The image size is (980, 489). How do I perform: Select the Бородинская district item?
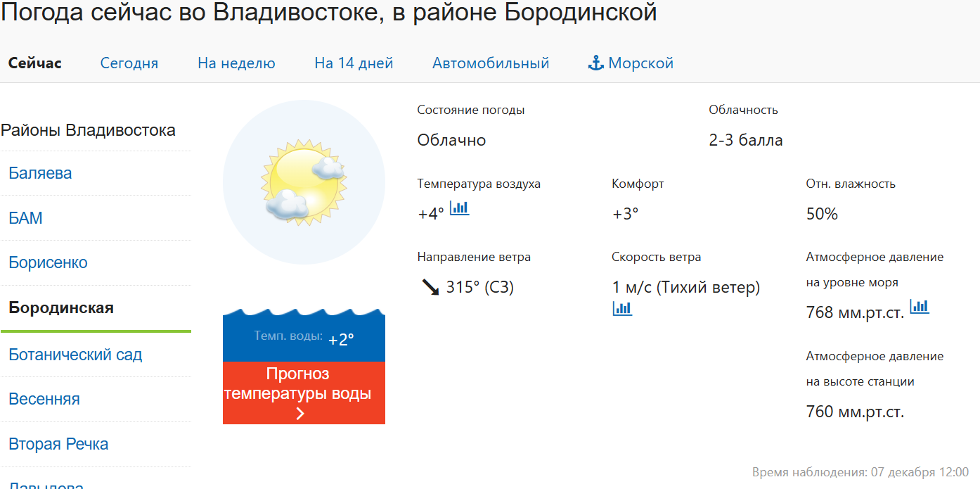point(61,307)
